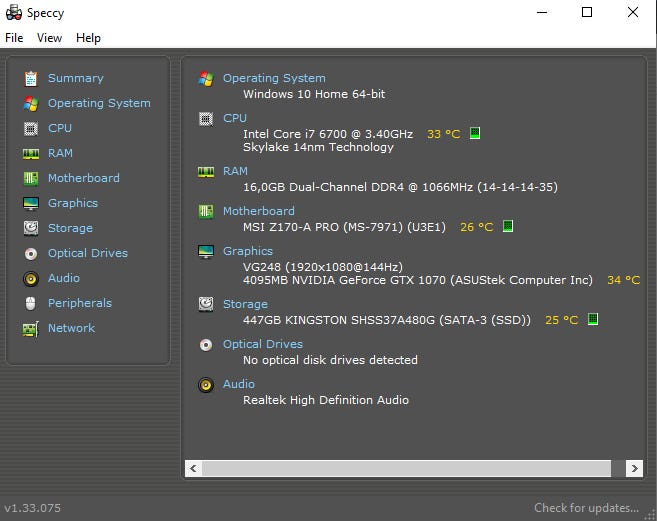
Task: Click the Motherboard sidebar icon
Action: tap(30, 178)
